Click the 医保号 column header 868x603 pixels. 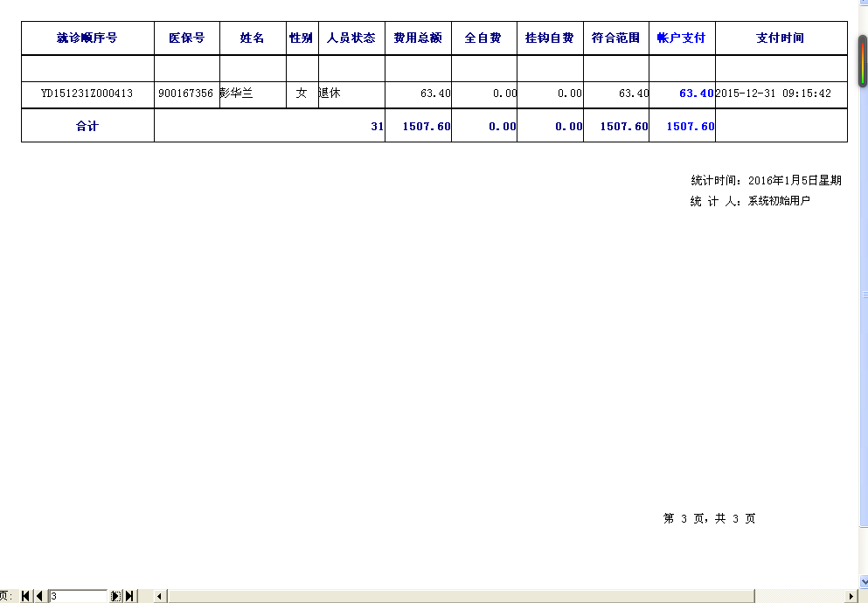click(187, 38)
